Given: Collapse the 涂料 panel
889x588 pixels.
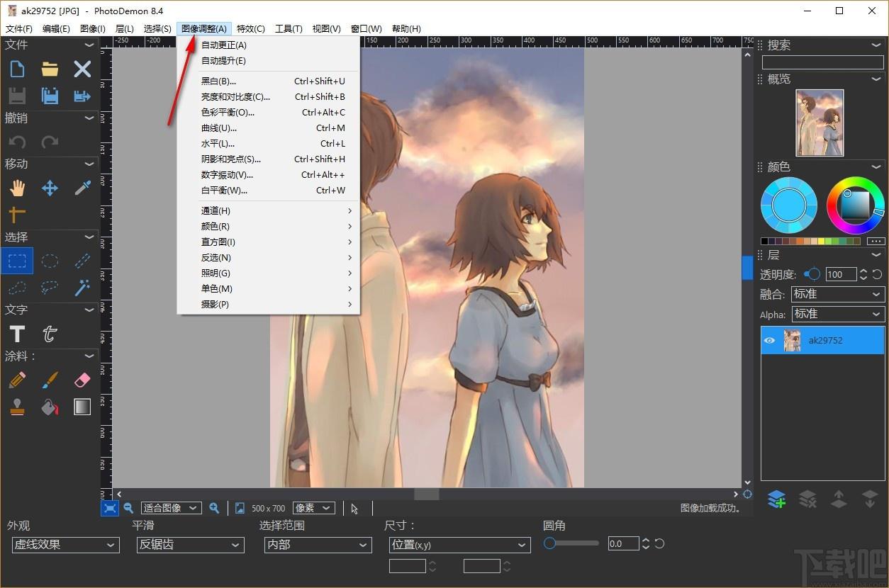Looking at the screenshot, I should pyautogui.click(x=89, y=356).
